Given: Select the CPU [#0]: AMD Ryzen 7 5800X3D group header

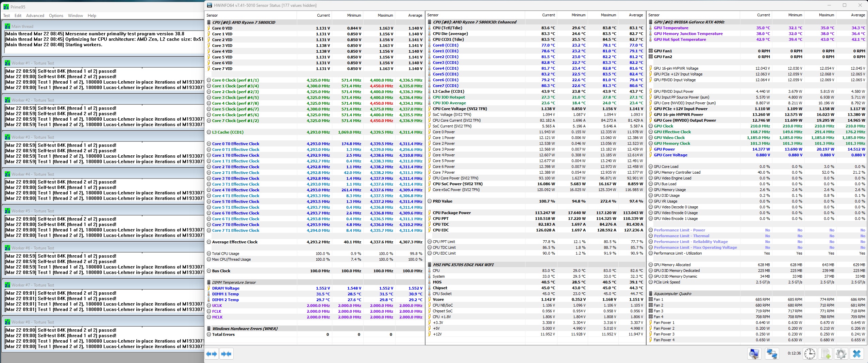Looking at the screenshot, I should point(315,22).
